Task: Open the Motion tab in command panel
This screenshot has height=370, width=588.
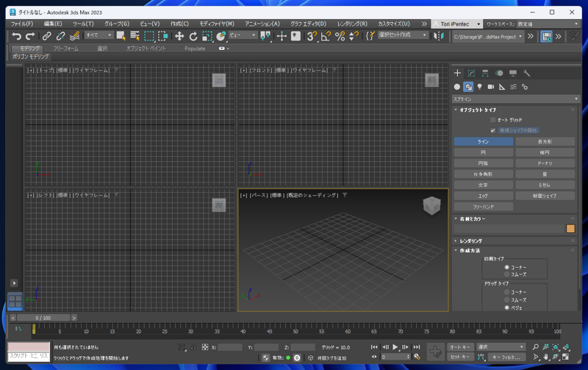Action: point(499,73)
